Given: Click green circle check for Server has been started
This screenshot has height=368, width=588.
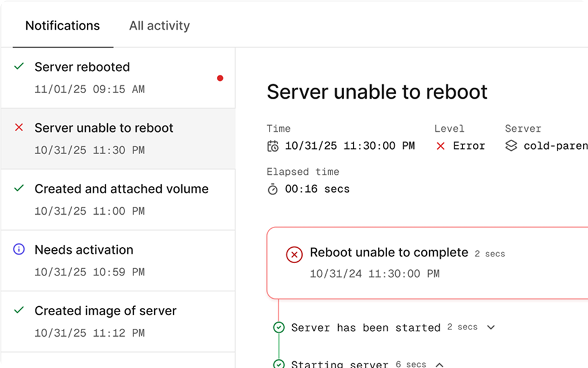Looking at the screenshot, I should pyautogui.click(x=279, y=328).
